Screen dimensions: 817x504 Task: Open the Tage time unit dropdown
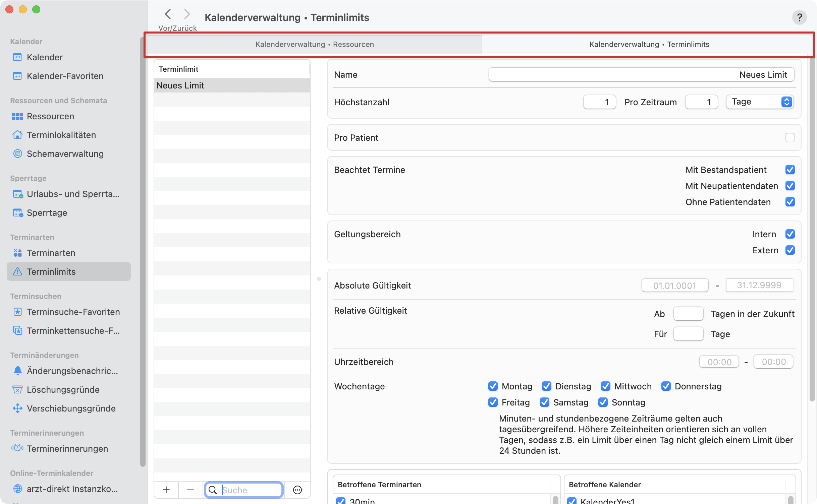pos(759,102)
